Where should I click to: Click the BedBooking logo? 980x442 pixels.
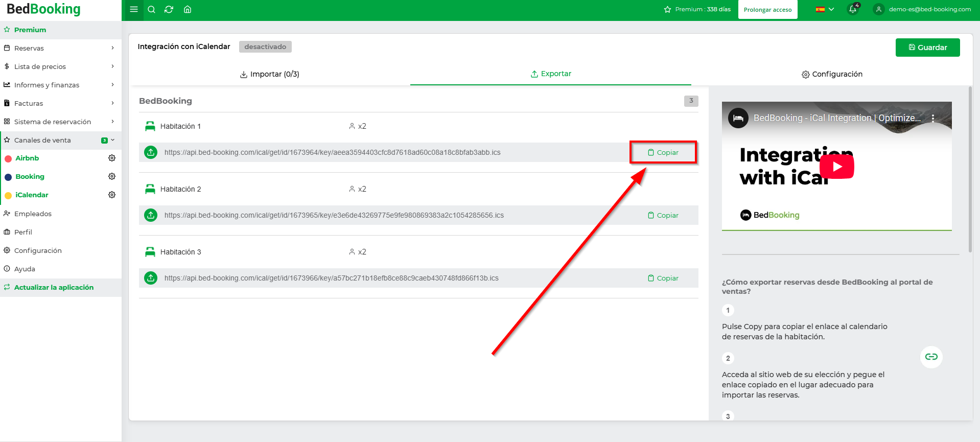coord(43,9)
